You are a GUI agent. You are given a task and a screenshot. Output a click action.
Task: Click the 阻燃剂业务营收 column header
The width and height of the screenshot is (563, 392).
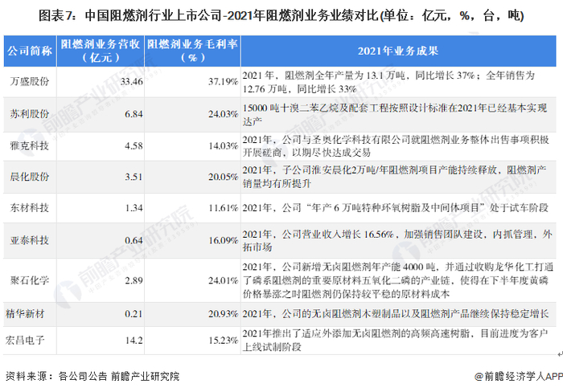(x=101, y=51)
